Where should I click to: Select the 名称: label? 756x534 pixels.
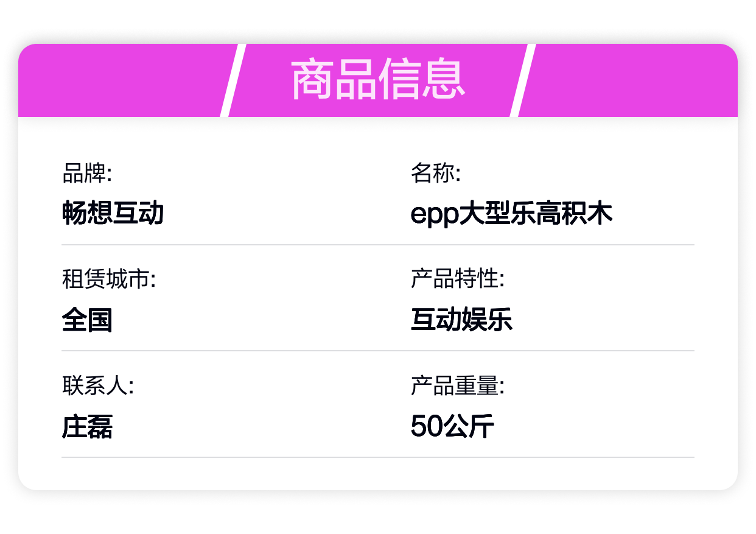(436, 174)
